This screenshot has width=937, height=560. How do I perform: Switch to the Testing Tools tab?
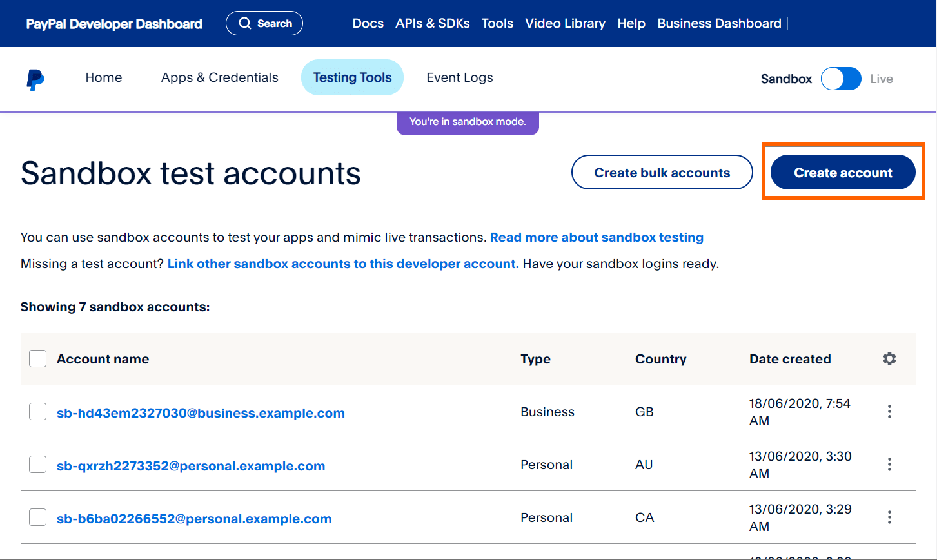pyautogui.click(x=352, y=77)
